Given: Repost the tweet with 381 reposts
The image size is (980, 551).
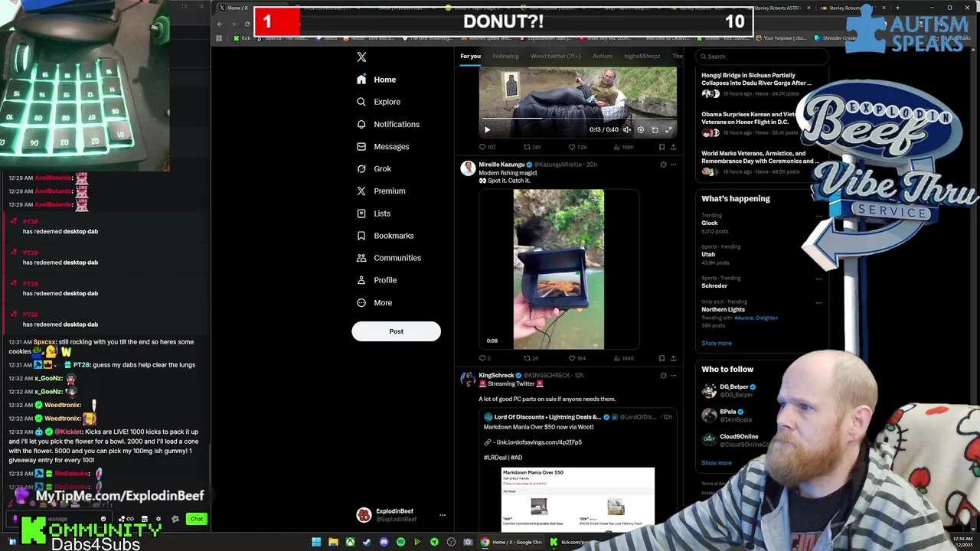Looking at the screenshot, I should 532,147.
